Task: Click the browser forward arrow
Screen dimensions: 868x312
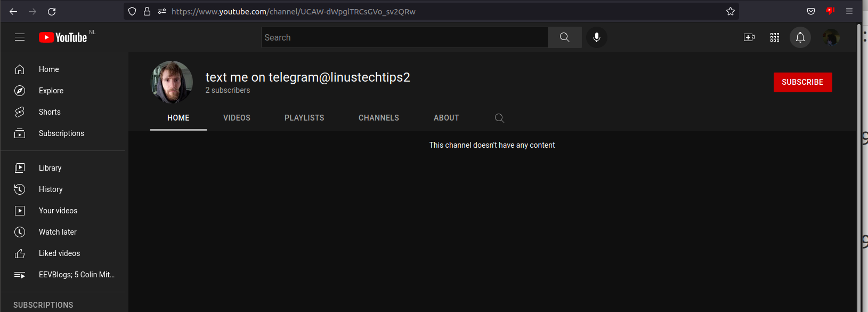Action: click(33, 11)
